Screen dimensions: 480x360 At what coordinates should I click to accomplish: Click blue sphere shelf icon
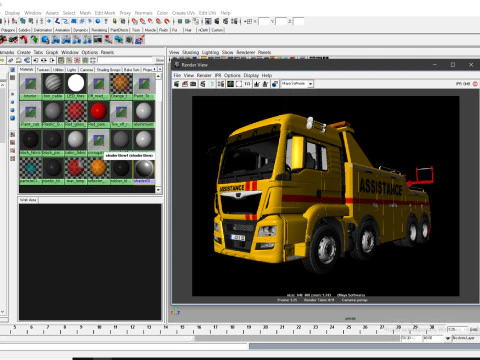tap(45, 39)
